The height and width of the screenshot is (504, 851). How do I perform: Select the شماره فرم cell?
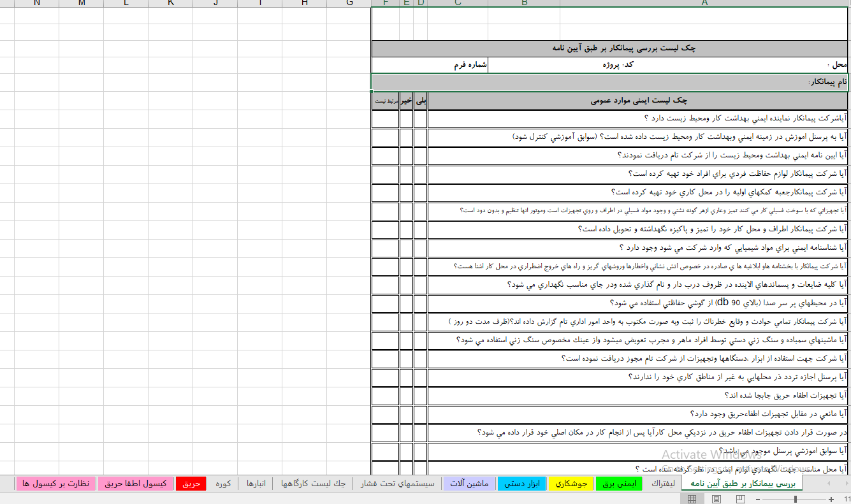point(430,65)
